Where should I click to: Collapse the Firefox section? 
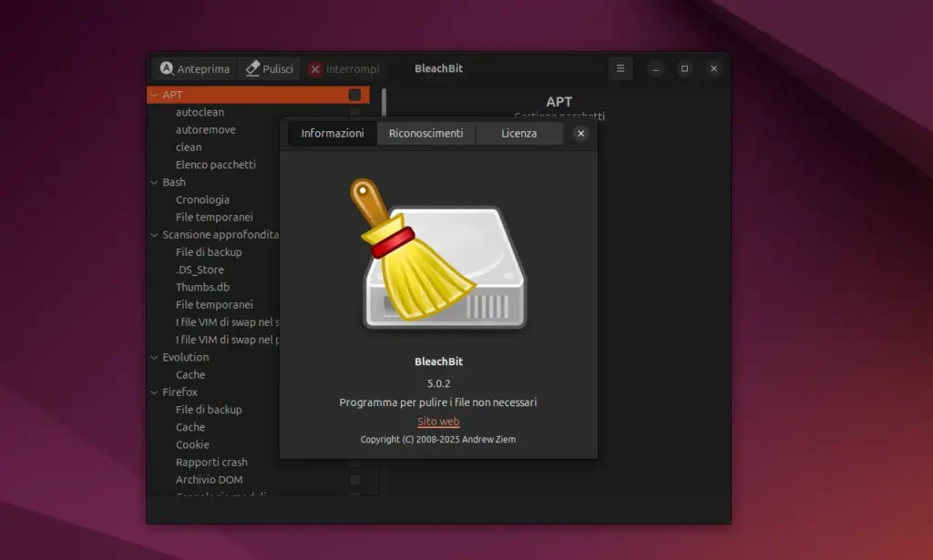click(x=153, y=392)
